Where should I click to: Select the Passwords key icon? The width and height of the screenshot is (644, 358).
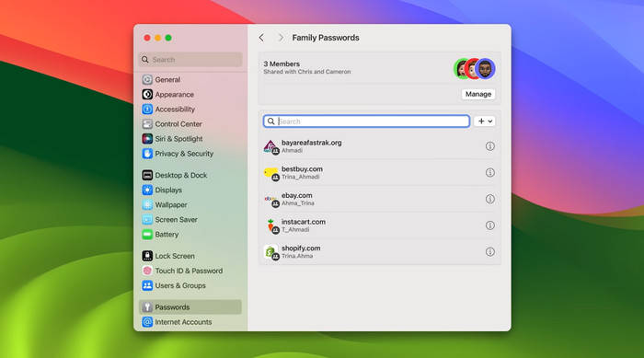click(x=147, y=307)
